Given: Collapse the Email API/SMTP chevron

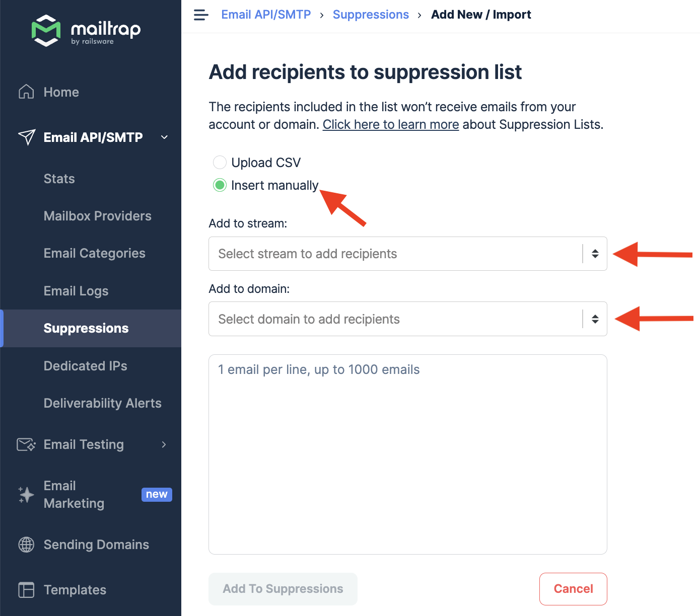Looking at the screenshot, I should (164, 137).
